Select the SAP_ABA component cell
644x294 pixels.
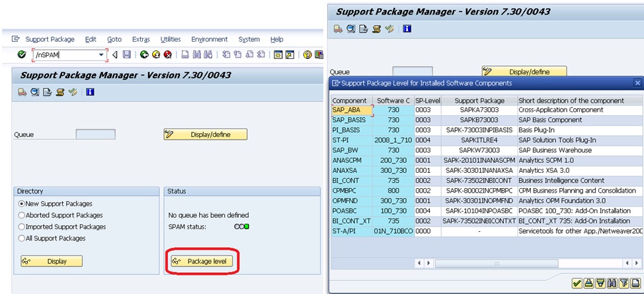[x=352, y=110]
